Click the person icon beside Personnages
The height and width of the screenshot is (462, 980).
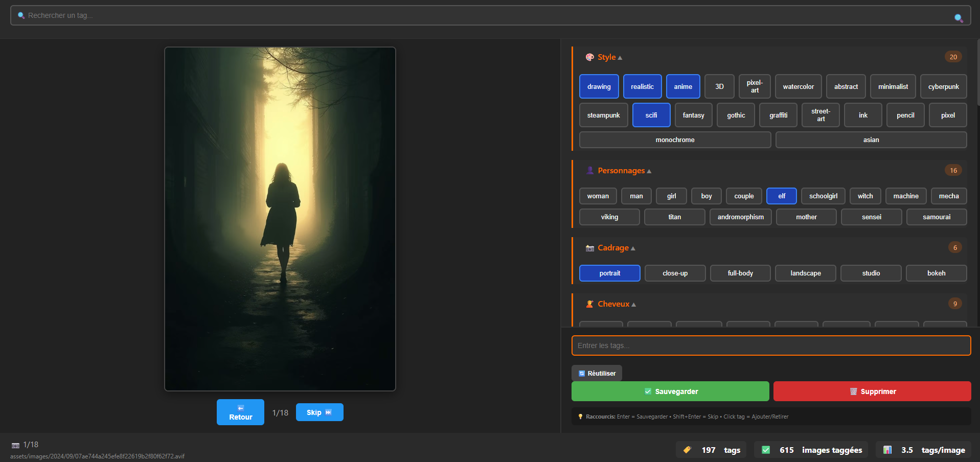pyautogui.click(x=591, y=170)
